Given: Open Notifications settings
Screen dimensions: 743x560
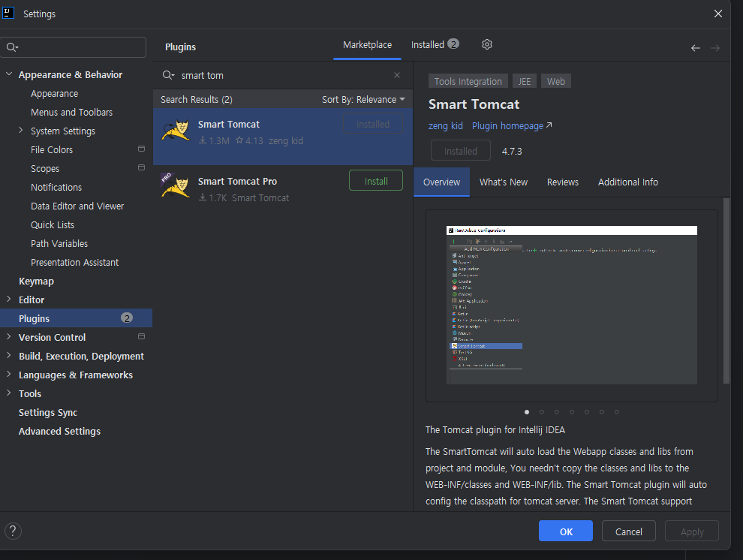Looking at the screenshot, I should tap(56, 187).
